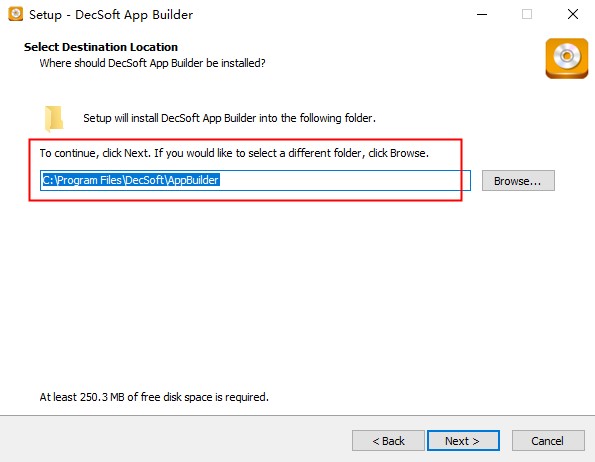Click the yellow folder icon

54,118
